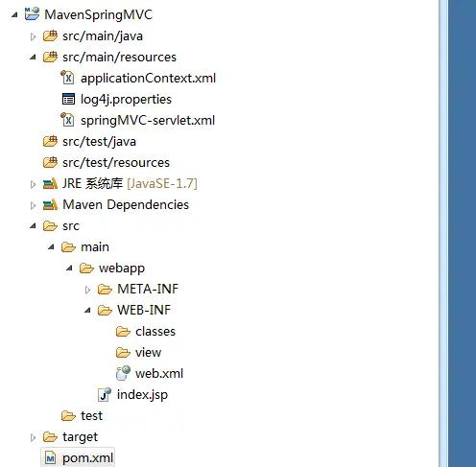The width and height of the screenshot is (476, 467).
Task: Click the JRE system library icon
Action: point(50,184)
